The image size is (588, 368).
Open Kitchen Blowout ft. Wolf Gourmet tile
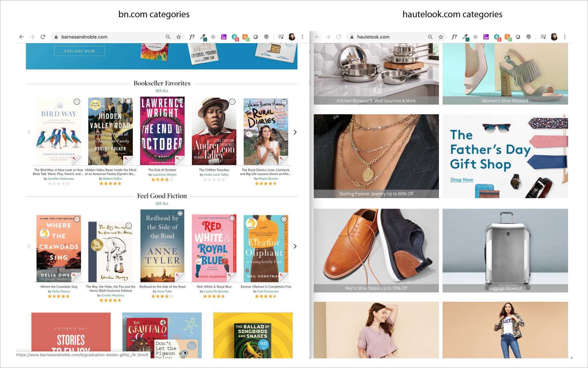376,74
